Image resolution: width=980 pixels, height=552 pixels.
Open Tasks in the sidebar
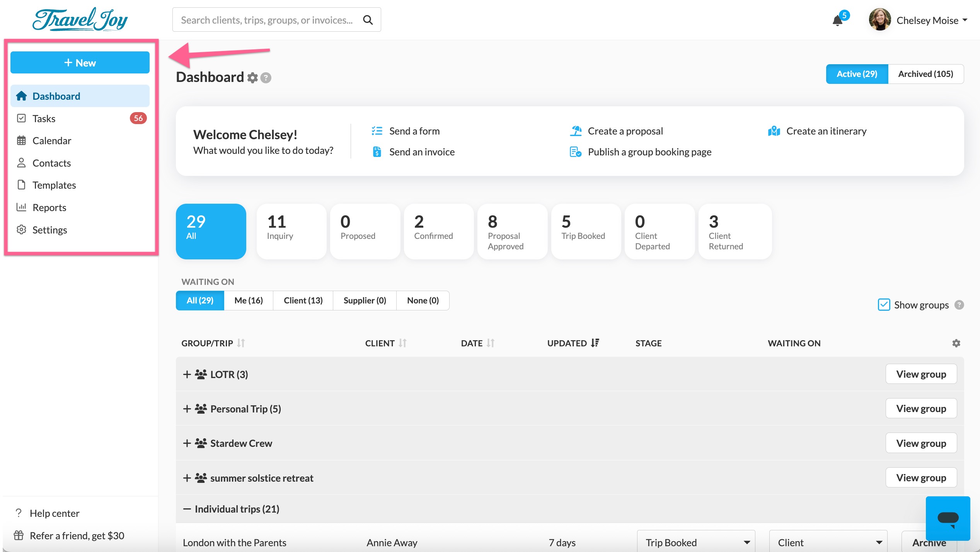click(44, 118)
